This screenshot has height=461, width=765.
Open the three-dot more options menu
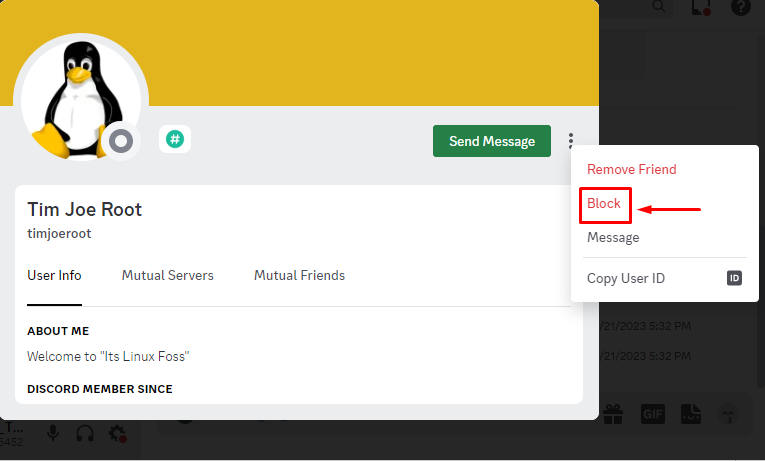pos(570,140)
